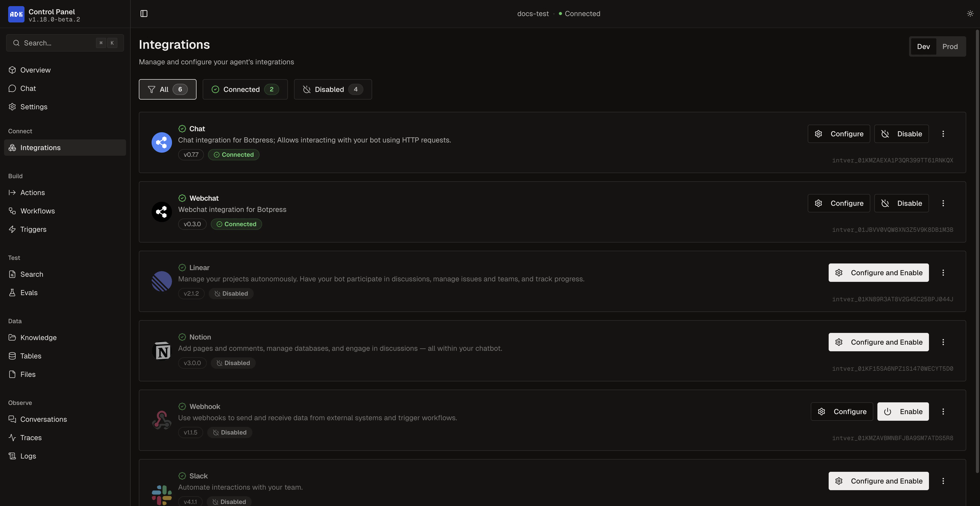Select the Disabled filter tab
This screenshot has width=980, height=506.
point(333,89)
